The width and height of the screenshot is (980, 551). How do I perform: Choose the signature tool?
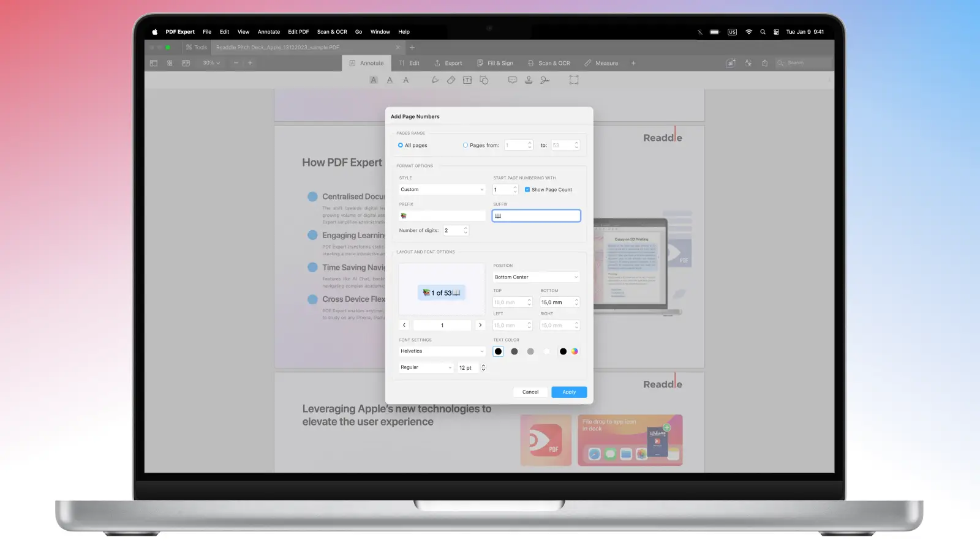545,80
